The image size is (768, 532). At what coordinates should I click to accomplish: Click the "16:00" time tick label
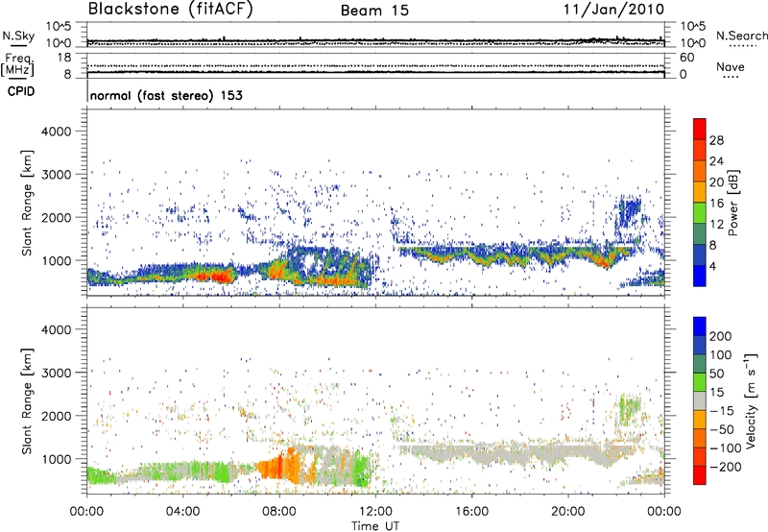point(471,512)
